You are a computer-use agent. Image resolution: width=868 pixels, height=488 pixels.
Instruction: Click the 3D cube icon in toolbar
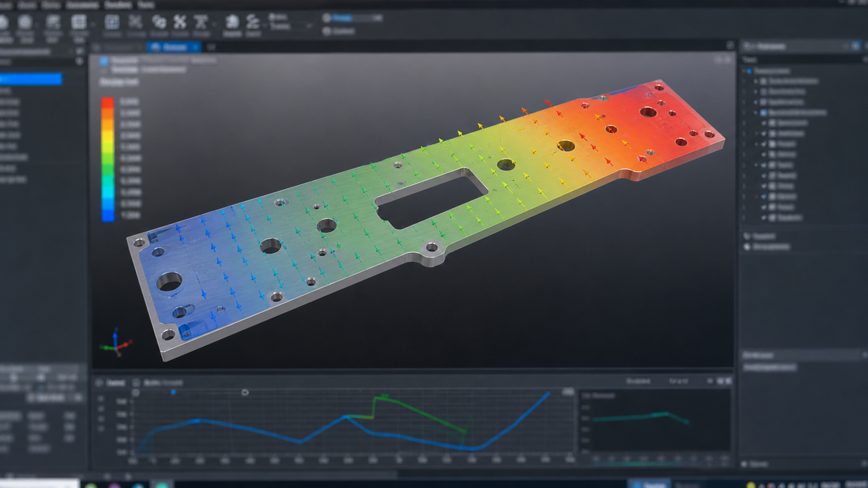pyautogui.click(x=232, y=21)
